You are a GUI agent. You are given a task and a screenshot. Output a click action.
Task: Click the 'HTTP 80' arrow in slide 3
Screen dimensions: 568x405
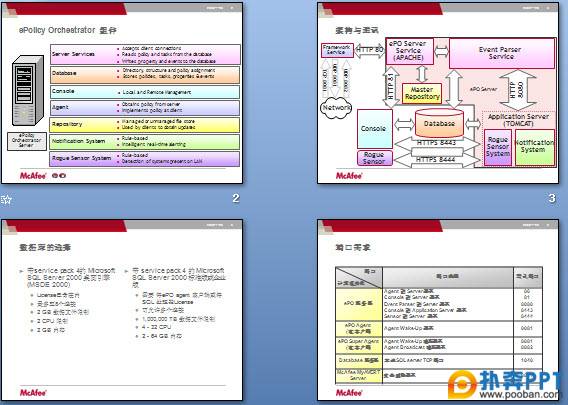click(x=369, y=50)
